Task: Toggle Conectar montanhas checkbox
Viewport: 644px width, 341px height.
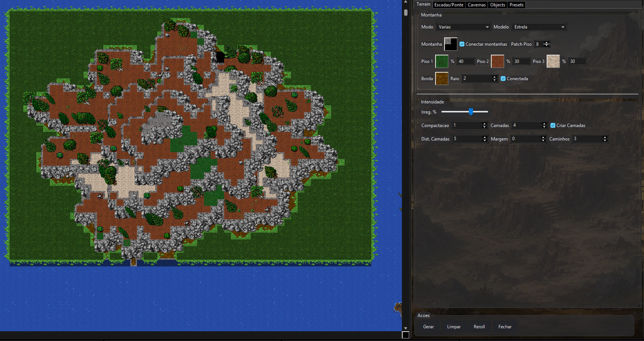Action: (x=462, y=44)
